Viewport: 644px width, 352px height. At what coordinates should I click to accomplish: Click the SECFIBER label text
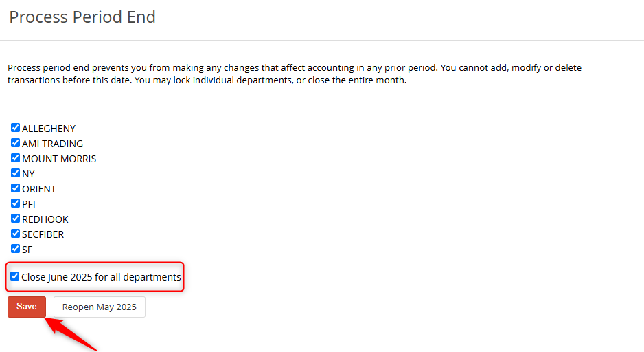[x=43, y=234]
